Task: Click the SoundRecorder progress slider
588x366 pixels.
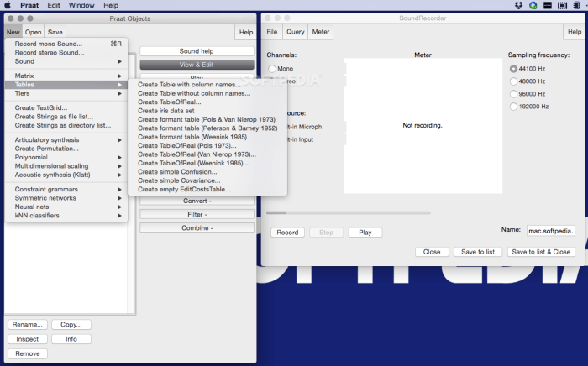Action: [x=349, y=212]
